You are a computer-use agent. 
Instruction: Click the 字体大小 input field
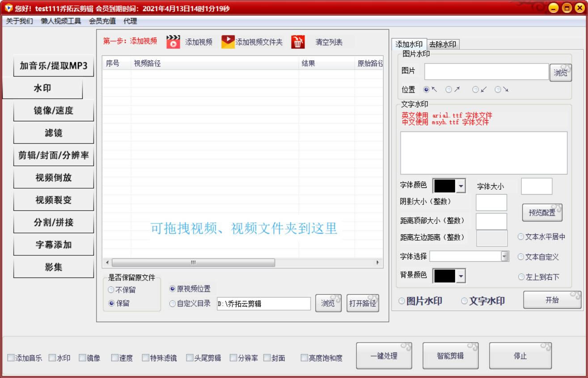(537, 186)
